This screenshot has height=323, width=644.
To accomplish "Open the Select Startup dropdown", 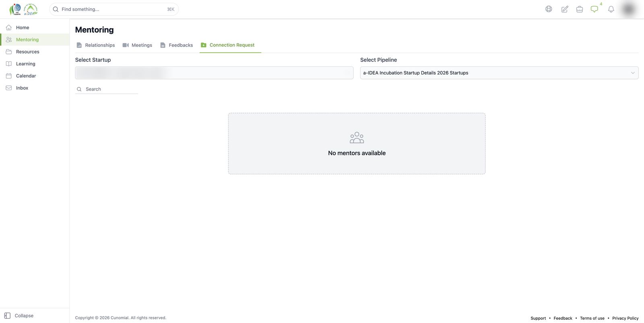I will 214,73.
